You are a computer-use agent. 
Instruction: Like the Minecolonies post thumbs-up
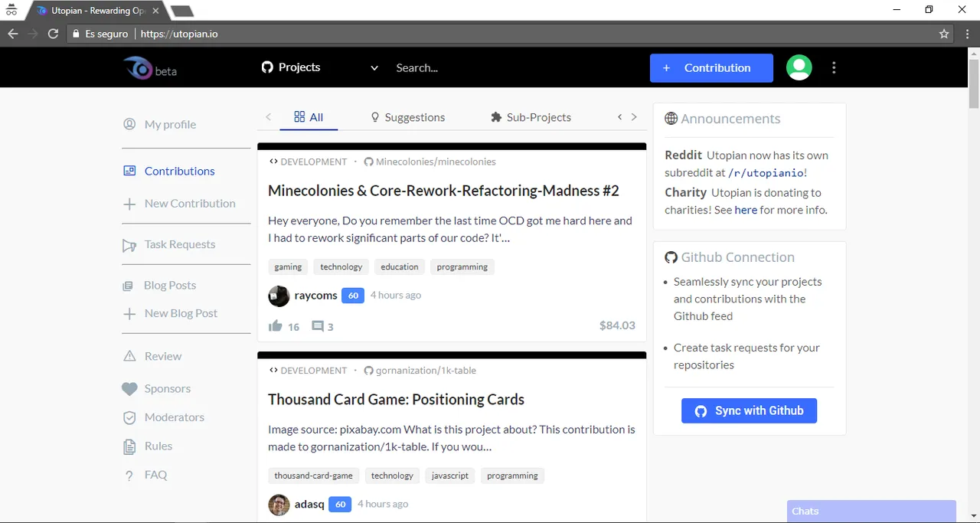pyautogui.click(x=276, y=326)
